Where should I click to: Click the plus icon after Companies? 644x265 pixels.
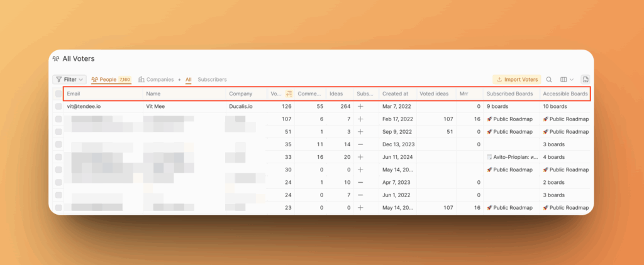pos(179,80)
